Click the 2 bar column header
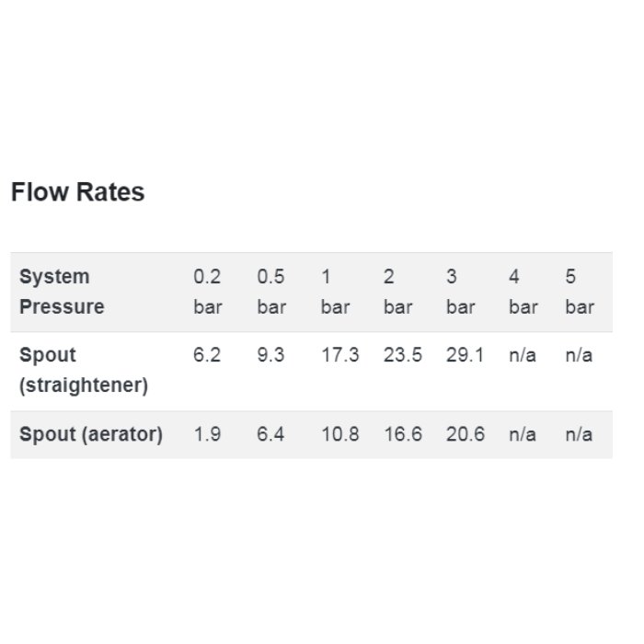Image resolution: width=644 pixels, height=644 pixels. [x=398, y=292]
